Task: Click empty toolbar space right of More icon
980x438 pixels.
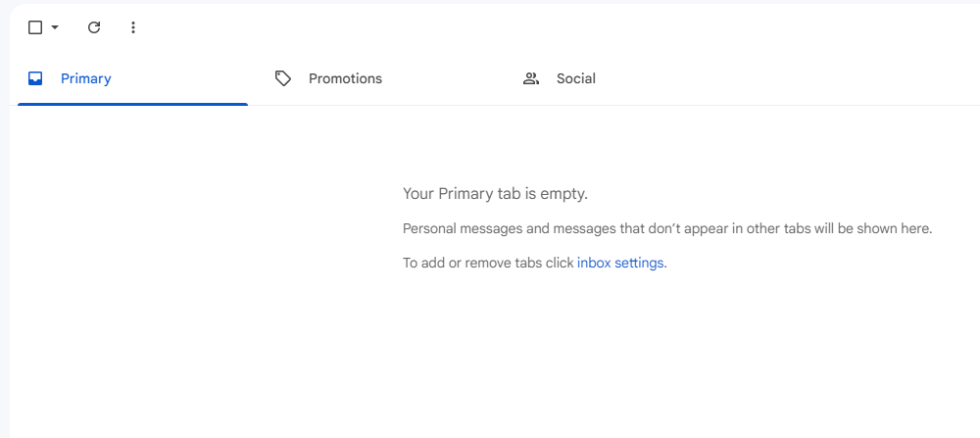Action: 490,27
